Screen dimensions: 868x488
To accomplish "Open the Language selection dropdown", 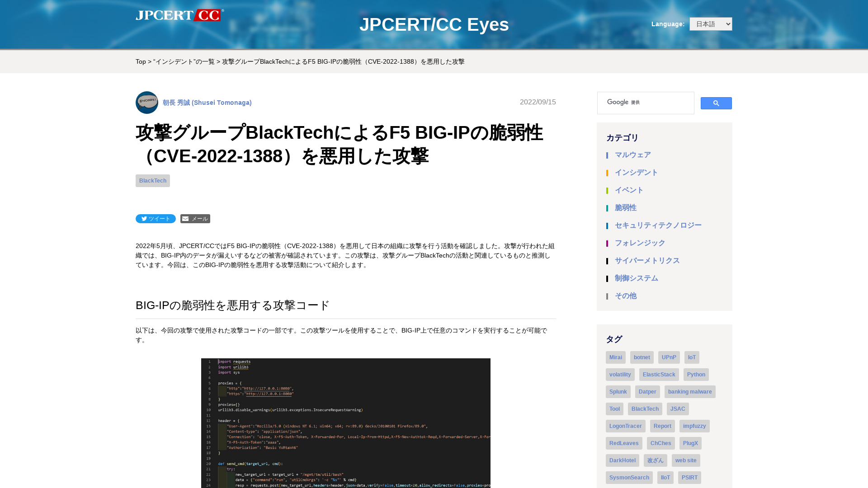I will pos(710,23).
